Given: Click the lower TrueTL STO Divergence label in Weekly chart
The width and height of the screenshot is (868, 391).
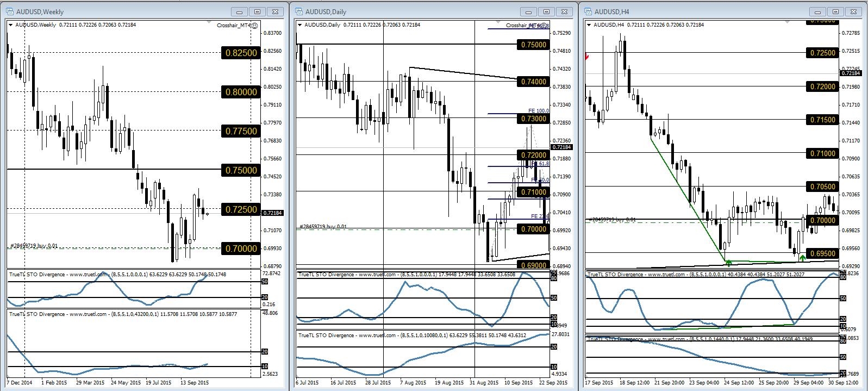Looking at the screenshot, I should pyautogui.click(x=123, y=314).
